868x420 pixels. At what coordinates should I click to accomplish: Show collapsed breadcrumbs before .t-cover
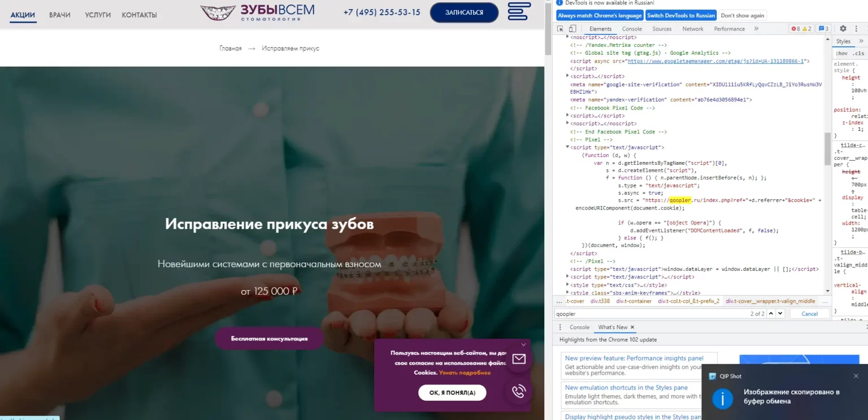pyautogui.click(x=559, y=301)
